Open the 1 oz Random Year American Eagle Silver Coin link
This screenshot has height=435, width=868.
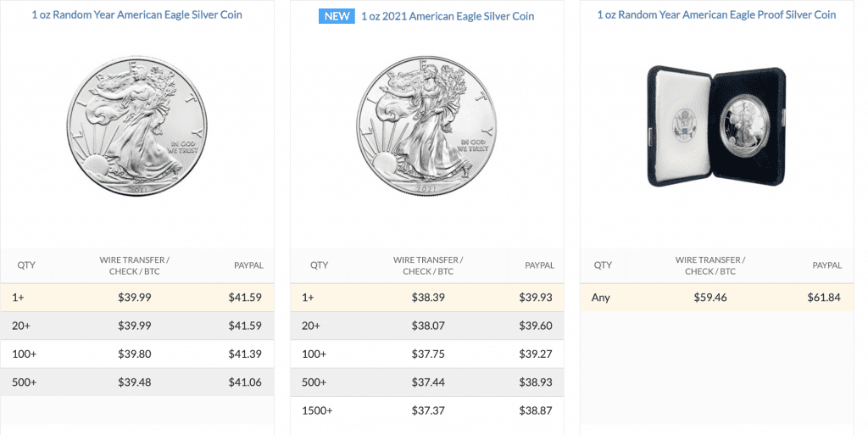[136, 15]
